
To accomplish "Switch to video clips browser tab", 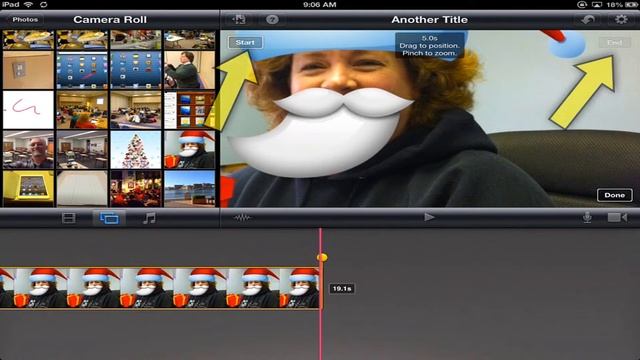I will click(x=69, y=218).
